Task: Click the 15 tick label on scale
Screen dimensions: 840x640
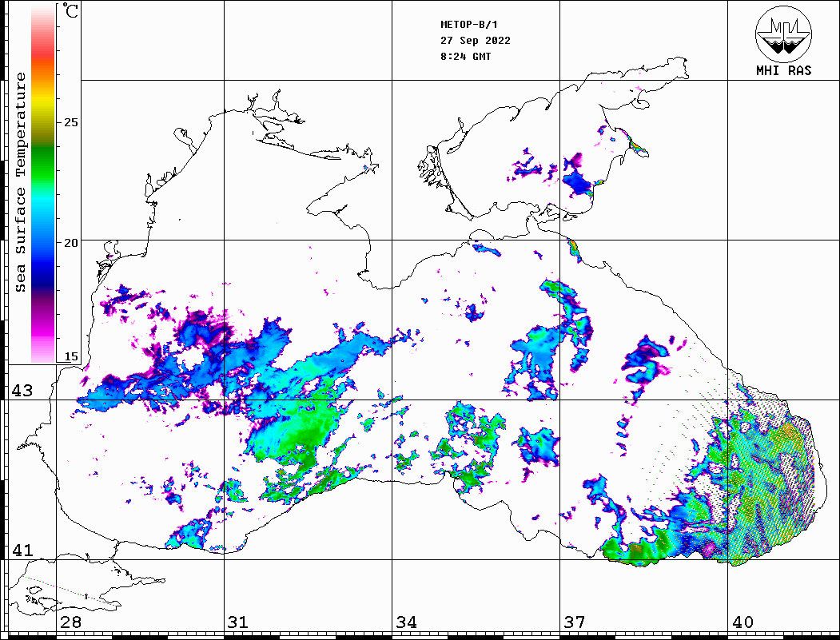Action: point(70,356)
